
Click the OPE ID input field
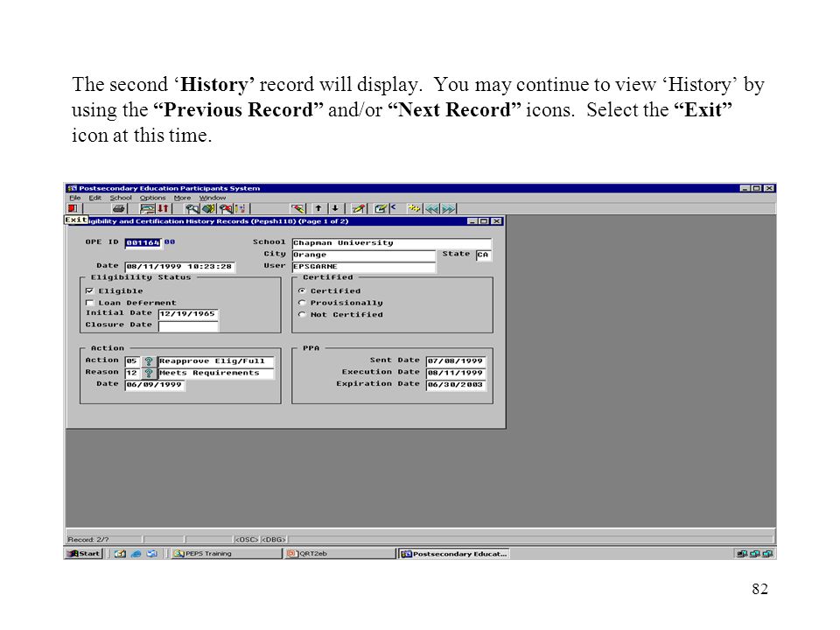pyautogui.click(x=143, y=242)
